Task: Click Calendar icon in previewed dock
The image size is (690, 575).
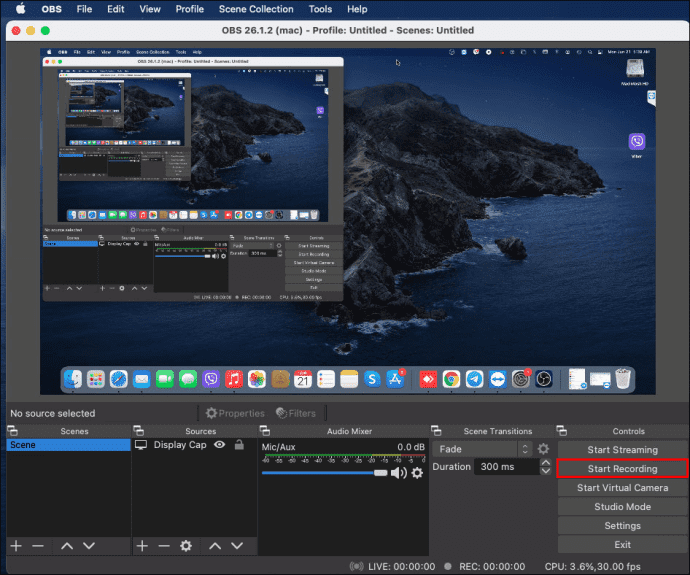Action: pos(303,379)
